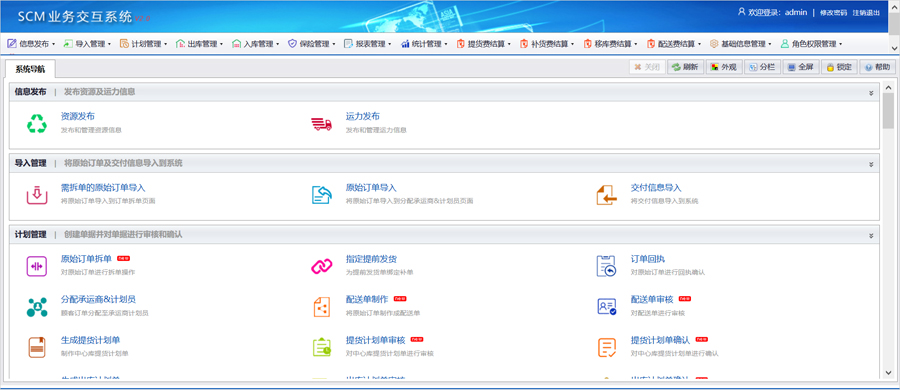This screenshot has height=390, width=900.
Task: Click the 需拆单的原始订单导入 download-box icon
Action: (37, 195)
